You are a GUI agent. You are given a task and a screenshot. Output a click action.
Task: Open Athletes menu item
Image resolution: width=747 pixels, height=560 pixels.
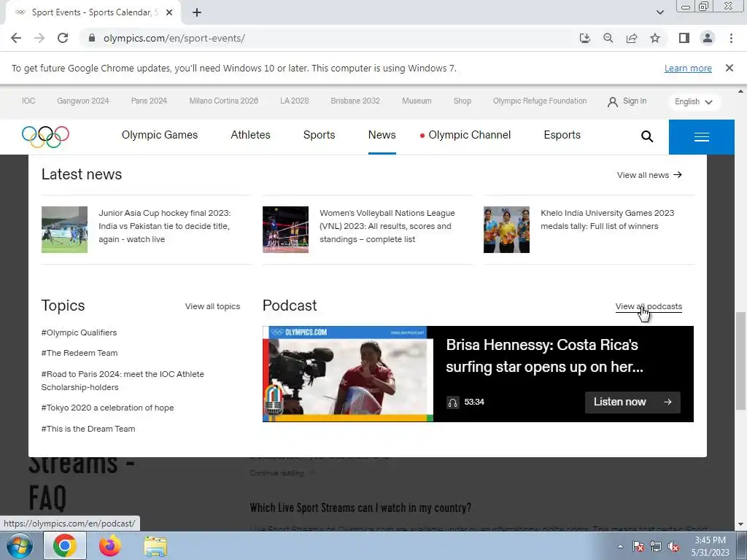pos(251,135)
